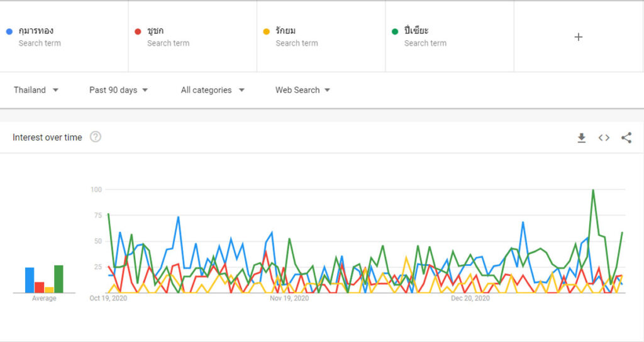644x342 pixels.
Task: Edit the รักยม search term box
Action: pos(321,36)
